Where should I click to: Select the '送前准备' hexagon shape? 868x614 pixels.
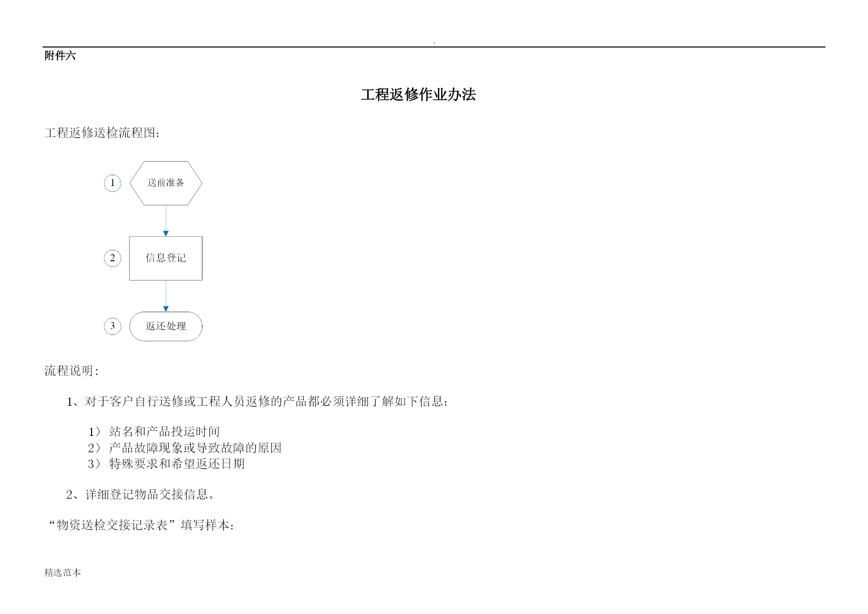(166, 183)
